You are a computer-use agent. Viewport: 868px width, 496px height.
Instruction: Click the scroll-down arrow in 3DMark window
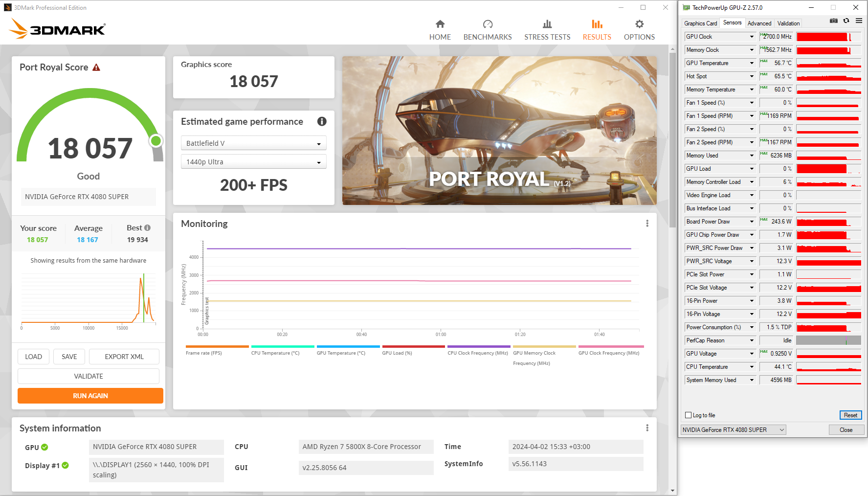click(672, 491)
